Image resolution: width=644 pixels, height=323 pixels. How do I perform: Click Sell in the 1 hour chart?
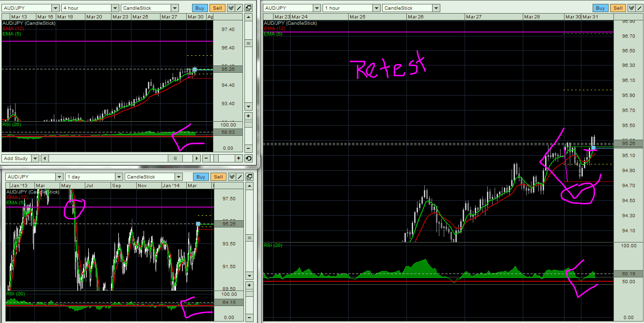click(618, 8)
